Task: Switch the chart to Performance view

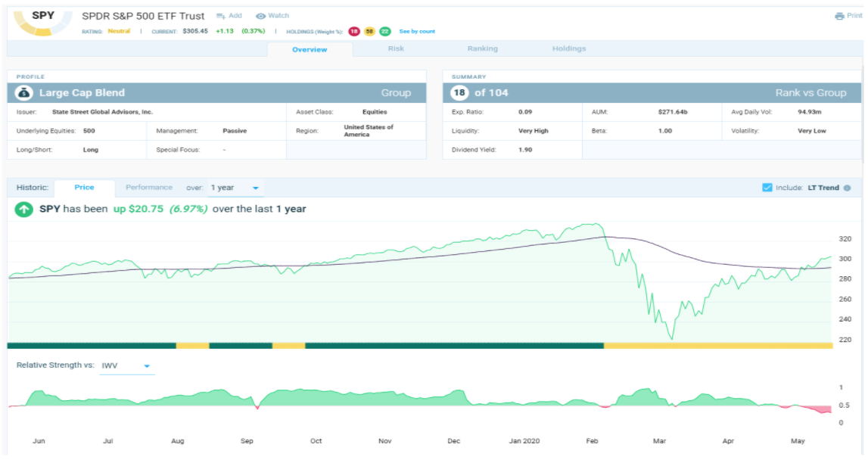Action: 148,187
